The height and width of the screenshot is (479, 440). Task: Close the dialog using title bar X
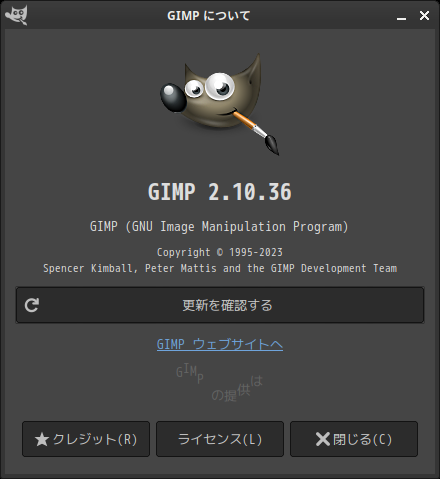[424, 15]
